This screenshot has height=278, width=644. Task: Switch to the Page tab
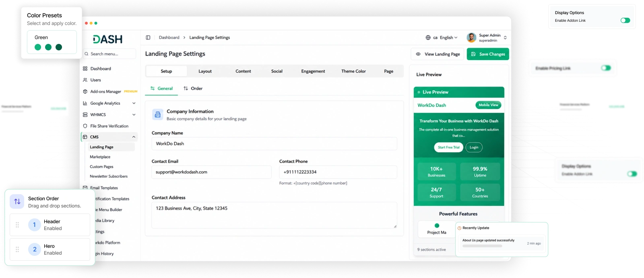pyautogui.click(x=388, y=71)
